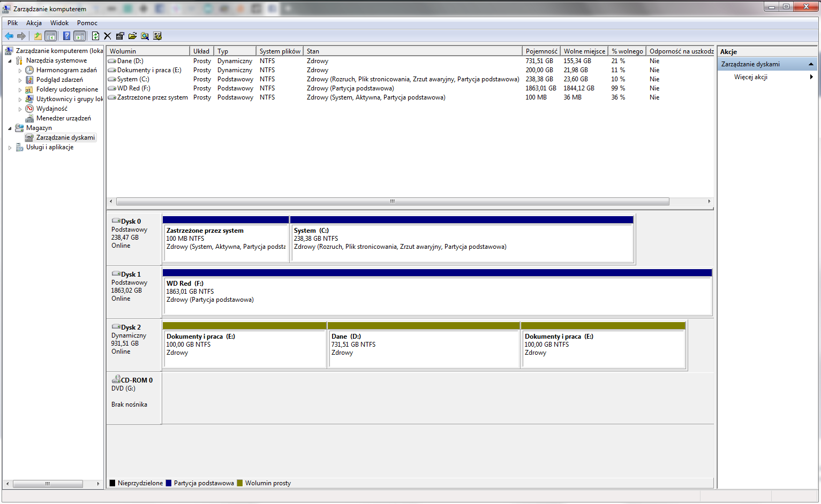Expand the Wydajność node
821x504 pixels.
(x=20, y=109)
